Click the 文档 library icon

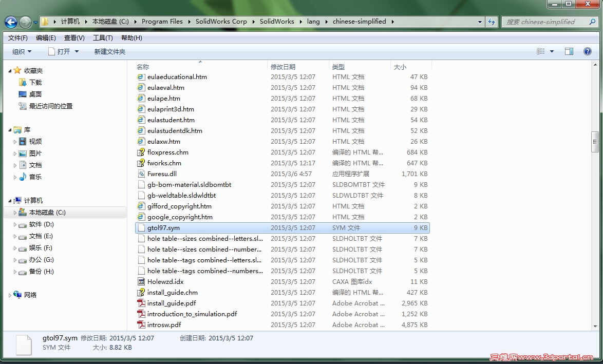[x=23, y=165]
